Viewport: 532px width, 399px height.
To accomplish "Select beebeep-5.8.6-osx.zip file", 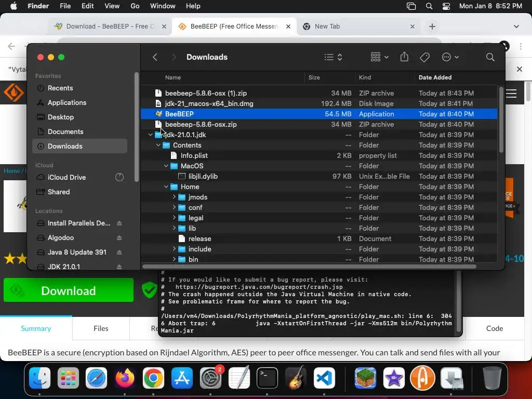I will (x=319, y=124).
